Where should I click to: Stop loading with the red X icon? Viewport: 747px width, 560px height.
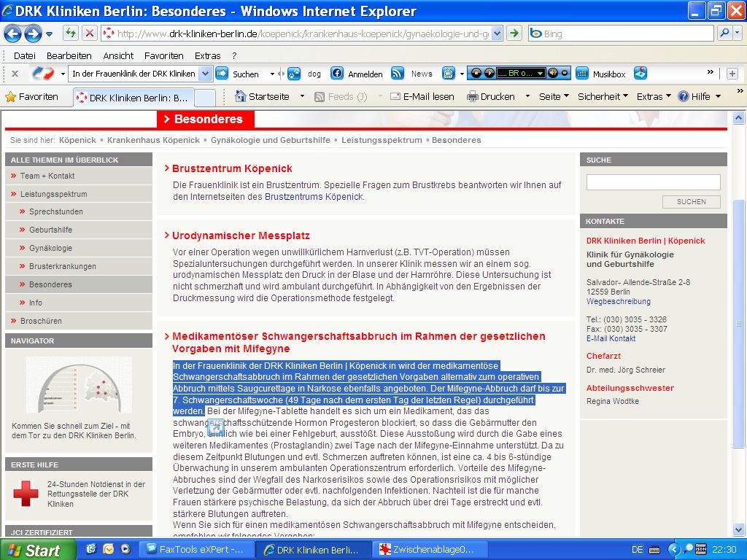click(89, 34)
